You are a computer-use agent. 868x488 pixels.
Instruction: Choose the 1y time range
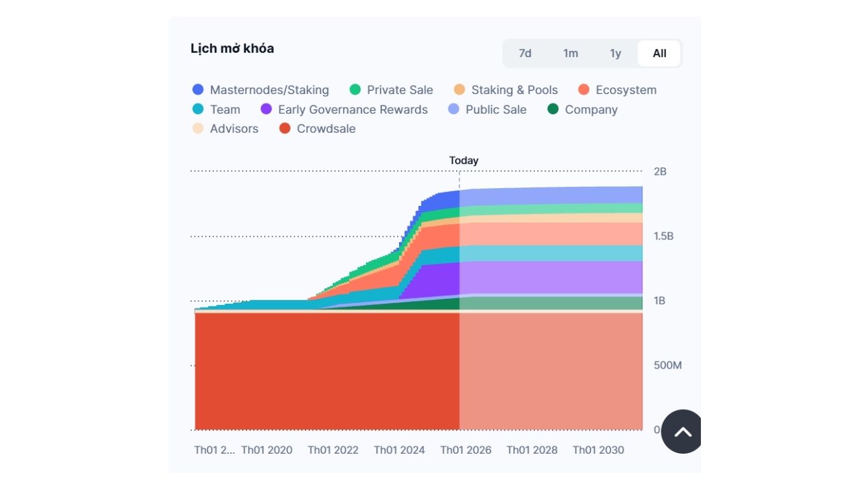(x=615, y=53)
